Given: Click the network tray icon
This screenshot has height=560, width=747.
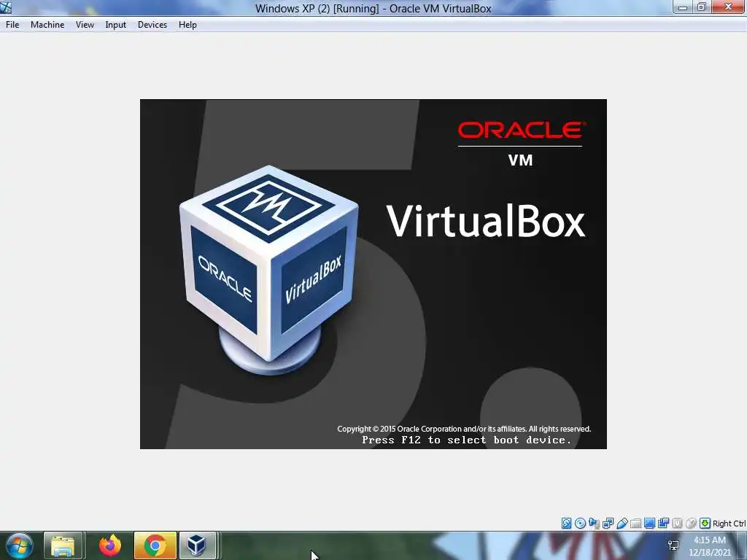Looking at the screenshot, I should (x=673, y=545).
